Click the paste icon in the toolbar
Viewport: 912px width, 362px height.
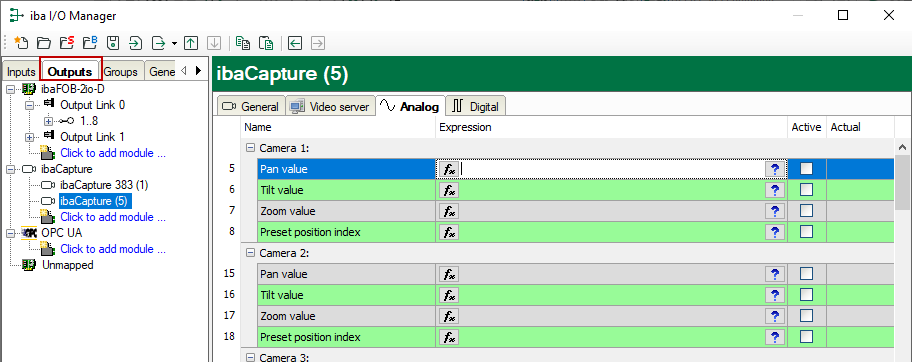click(x=266, y=42)
